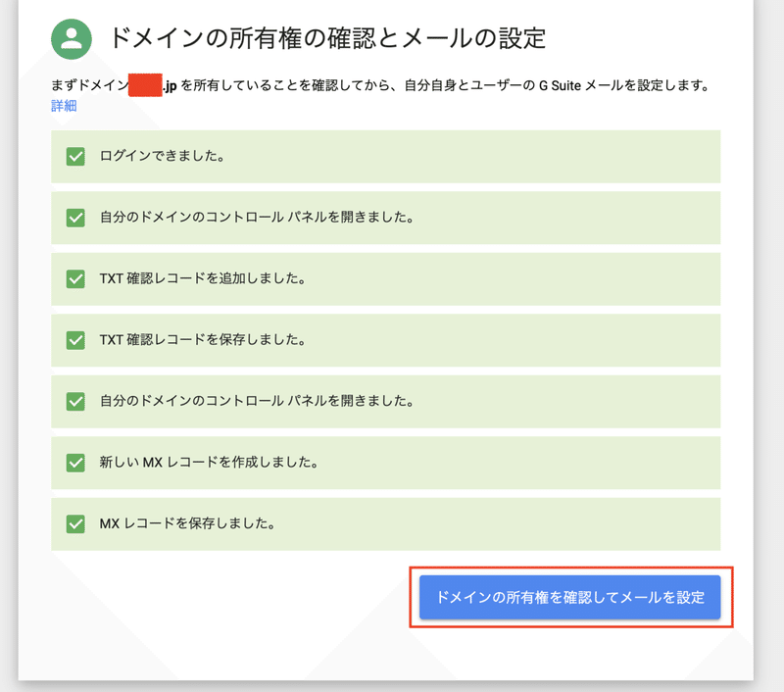This screenshot has width=784, height=692.
Task: Open the 詳細 link
Action: [x=63, y=105]
